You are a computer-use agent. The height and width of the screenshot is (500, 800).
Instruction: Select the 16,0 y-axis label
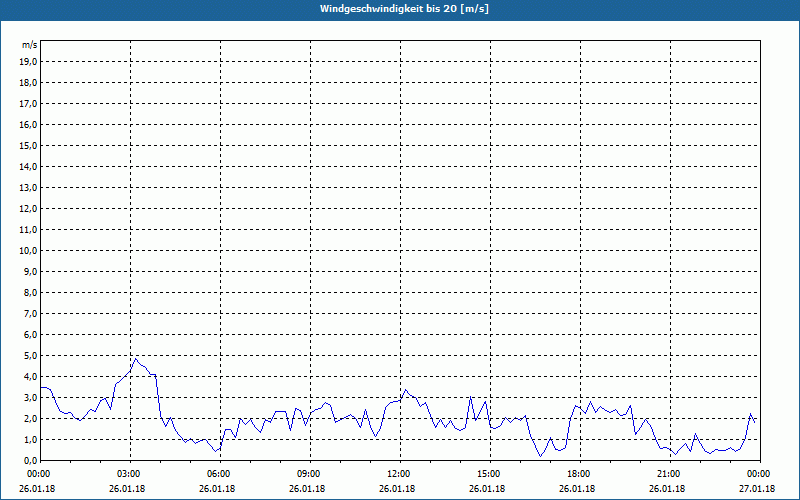(x=29, y=124)
